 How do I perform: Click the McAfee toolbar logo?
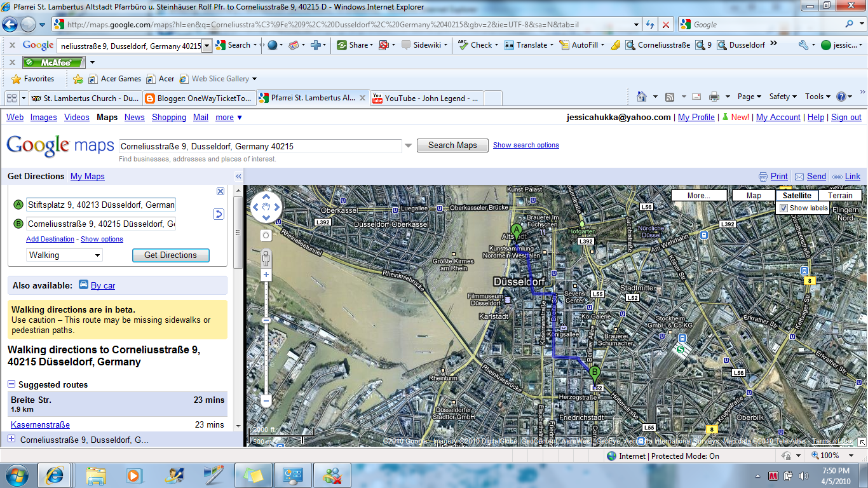53,62
